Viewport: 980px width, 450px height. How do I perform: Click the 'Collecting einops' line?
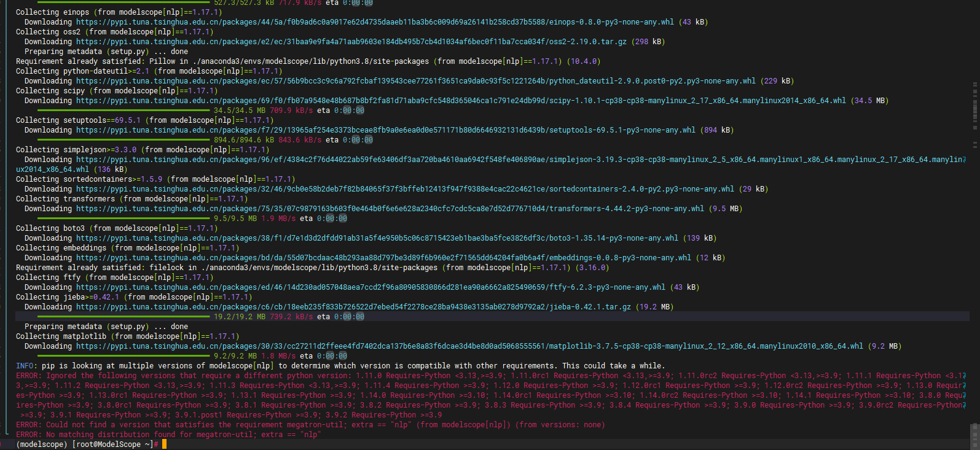coord(119,12)
